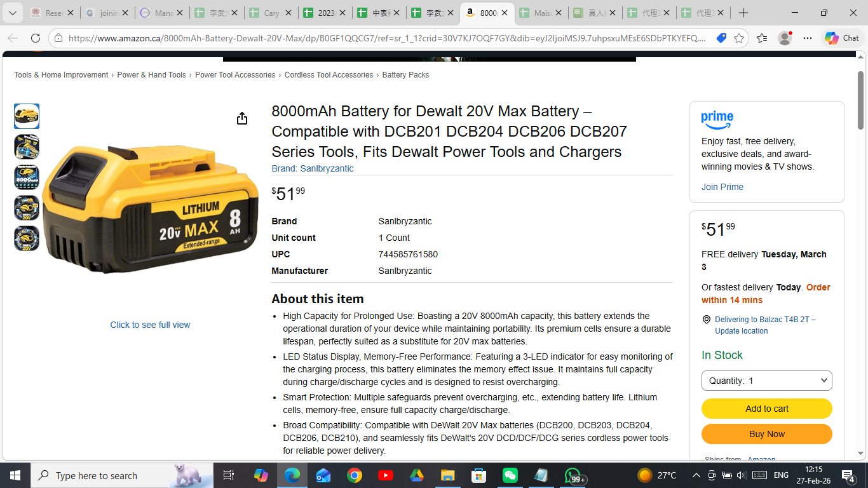
Task: Open the browser's three-dot settings menu
Action: tap(807, 38)
